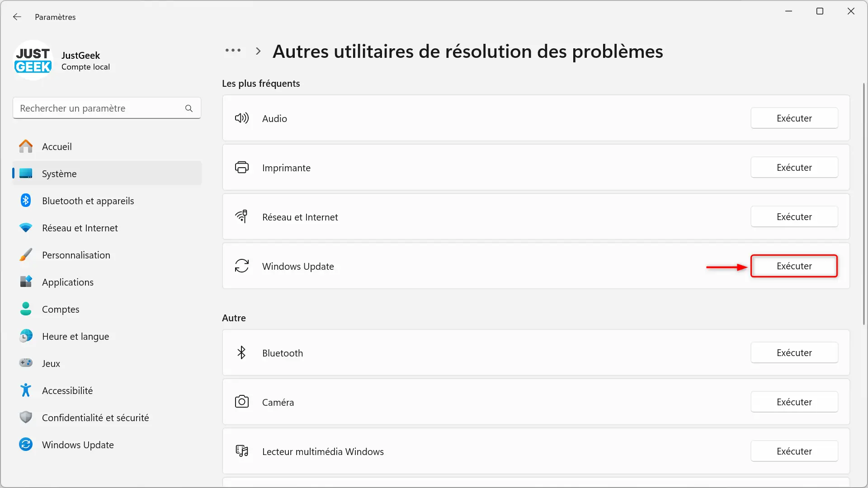Click the Imprimante printer icon

click(x=242, y=168)
